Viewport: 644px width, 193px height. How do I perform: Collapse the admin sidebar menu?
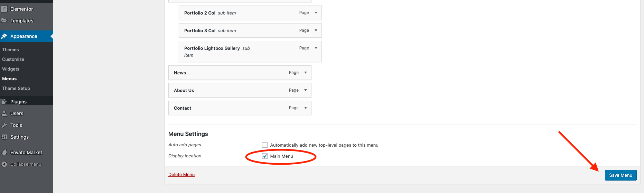pos(26,164)
